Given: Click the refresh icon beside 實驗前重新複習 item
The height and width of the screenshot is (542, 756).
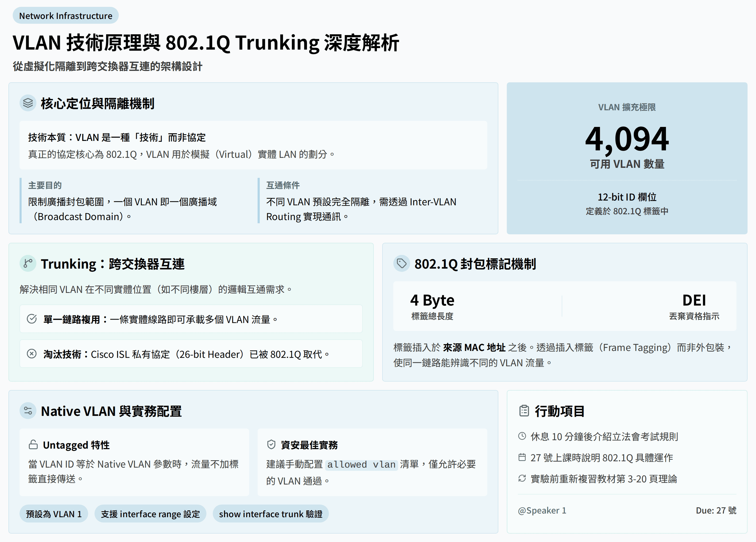Looking at the screenshot, I should pyautogui.click(x=522, y=479).
